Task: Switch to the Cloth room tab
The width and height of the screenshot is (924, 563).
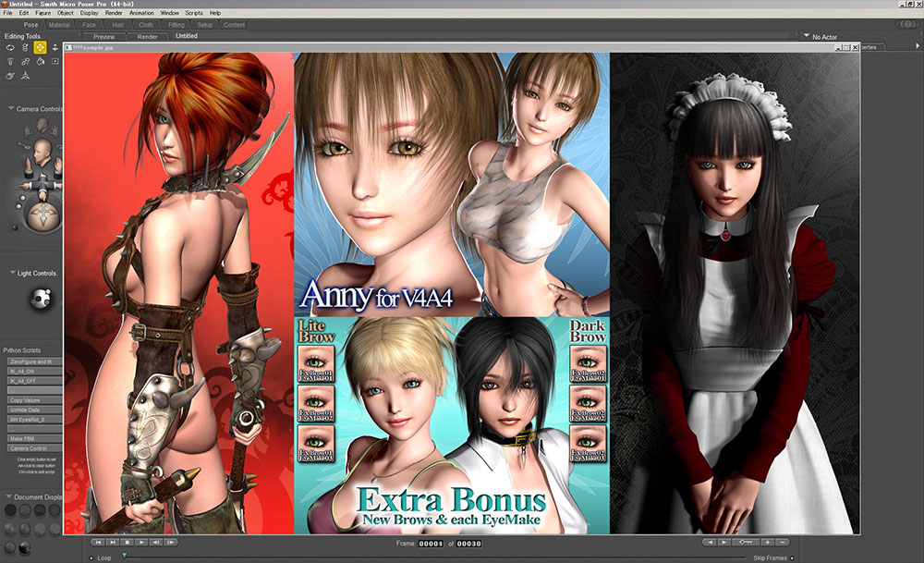Action: [146, 25]
